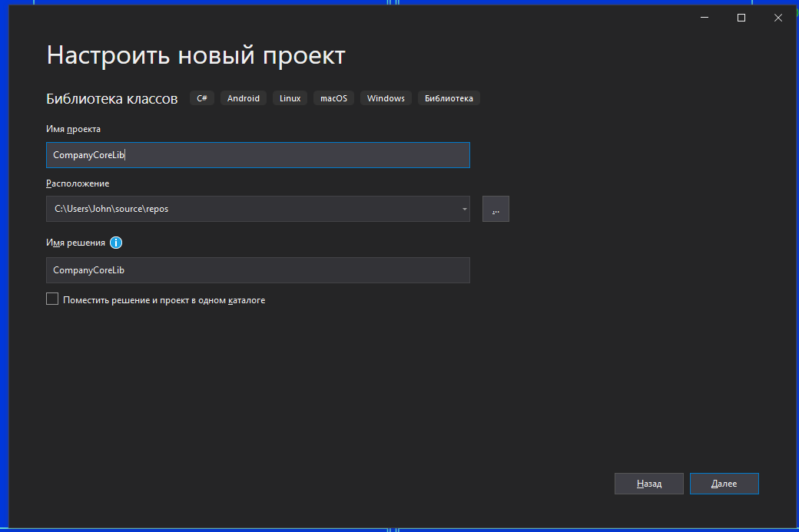Focus the Имя решения text field
Image resolution: width=799 pixels, height=532 pixels.
pyautogui.click(x=257, y=270)
